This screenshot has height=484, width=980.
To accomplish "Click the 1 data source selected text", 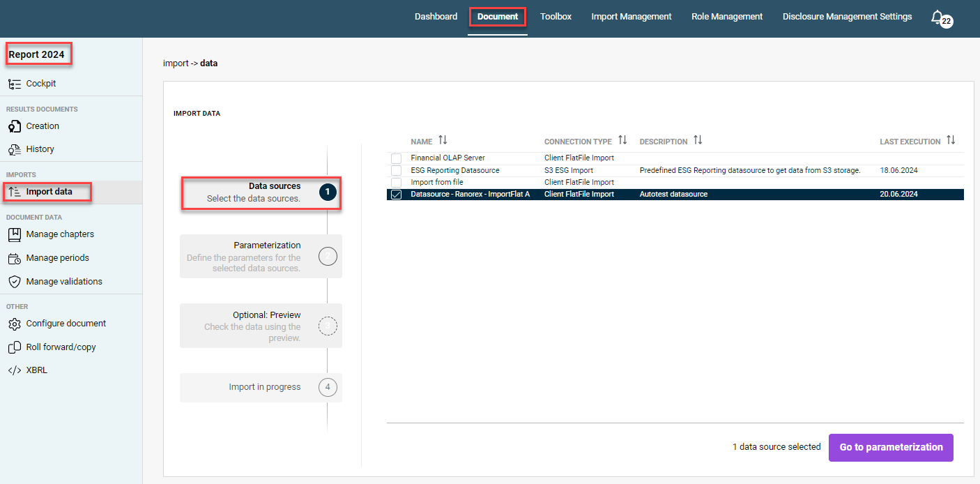I will coord(776,447).
